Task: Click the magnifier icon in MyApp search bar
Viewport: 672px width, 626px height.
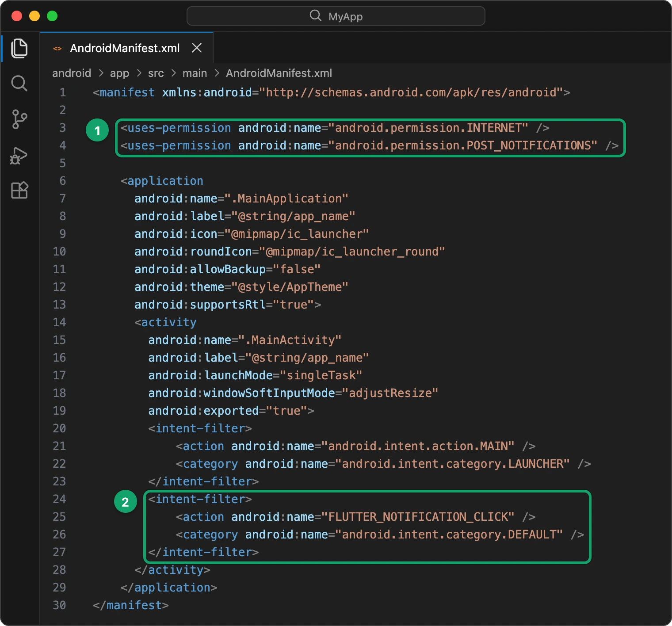Action: click(x=315, y=16)
